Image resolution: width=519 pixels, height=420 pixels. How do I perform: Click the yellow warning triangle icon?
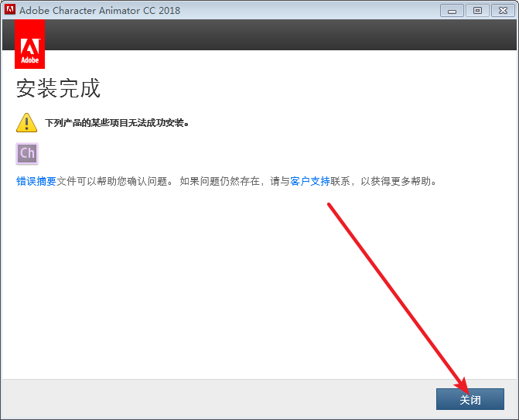[x=26, y=123]
